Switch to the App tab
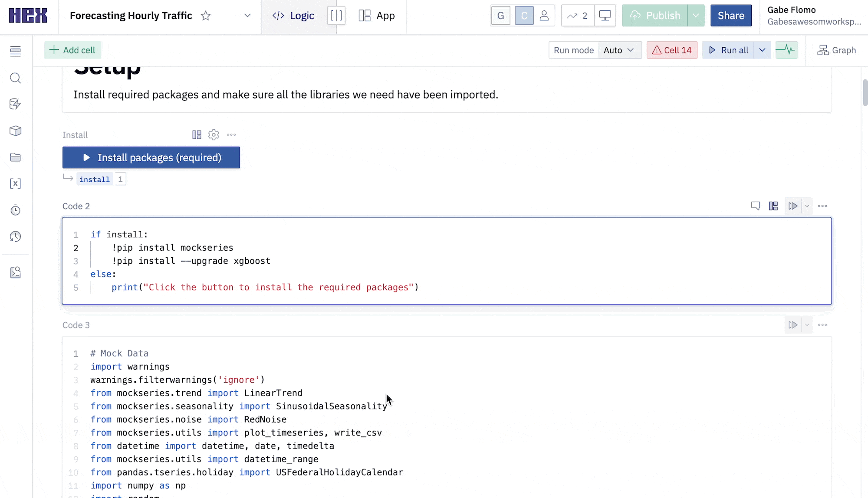The image size is (868, 498). coord(377,16)
